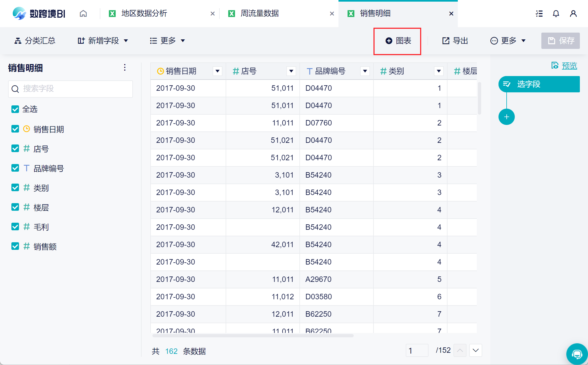Open the 类别 column dropdown arrow
This screenshot has width=588, height=365.
pos(439,71)
